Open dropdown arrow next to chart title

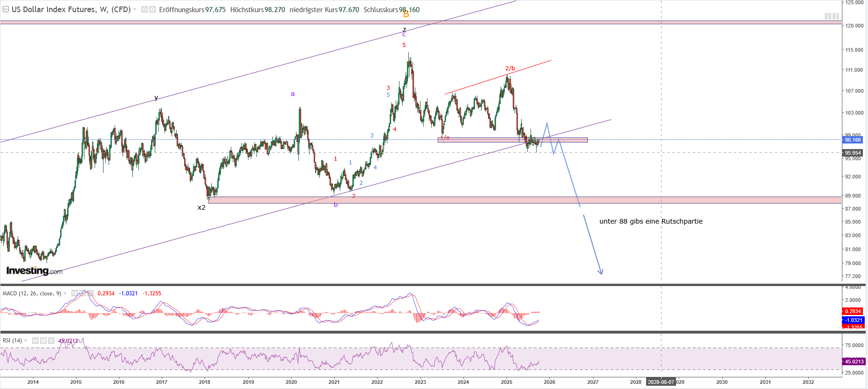[x=135, y=9]
